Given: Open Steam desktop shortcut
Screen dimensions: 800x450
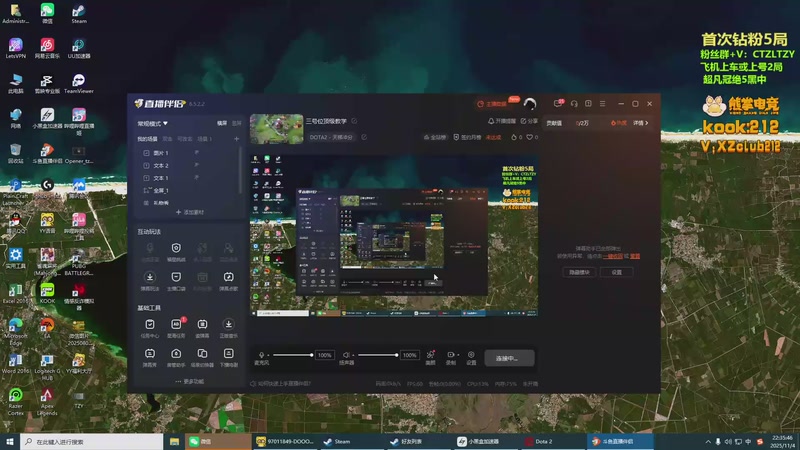Looking at the screenshot, I should [79, 14].
